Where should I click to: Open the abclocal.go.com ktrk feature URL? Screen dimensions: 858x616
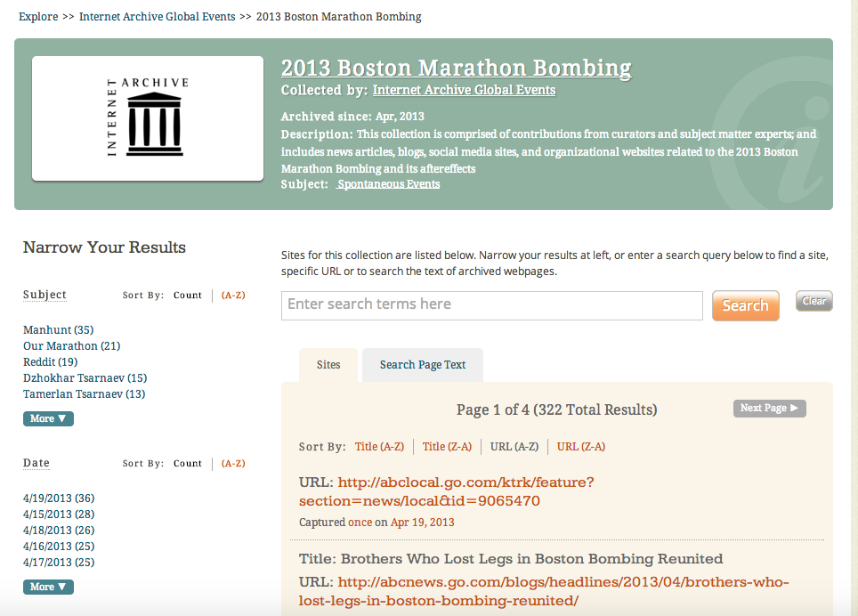[447, 491]
